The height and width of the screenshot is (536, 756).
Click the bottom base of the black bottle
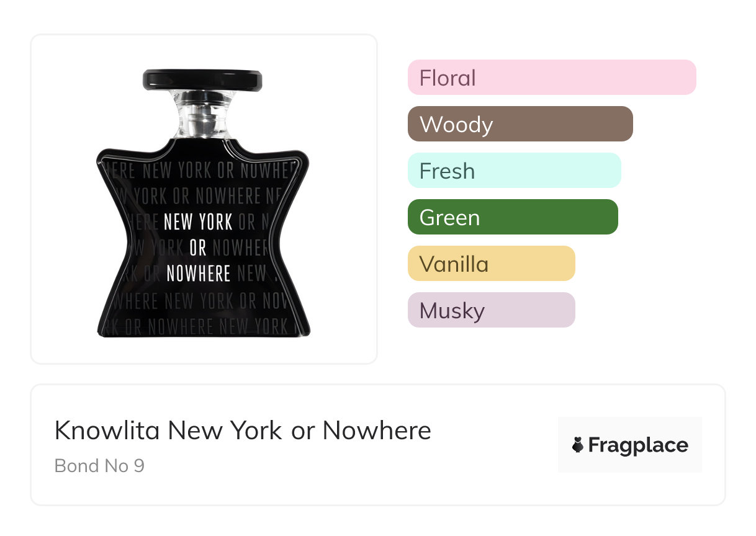tap(204, 332)
